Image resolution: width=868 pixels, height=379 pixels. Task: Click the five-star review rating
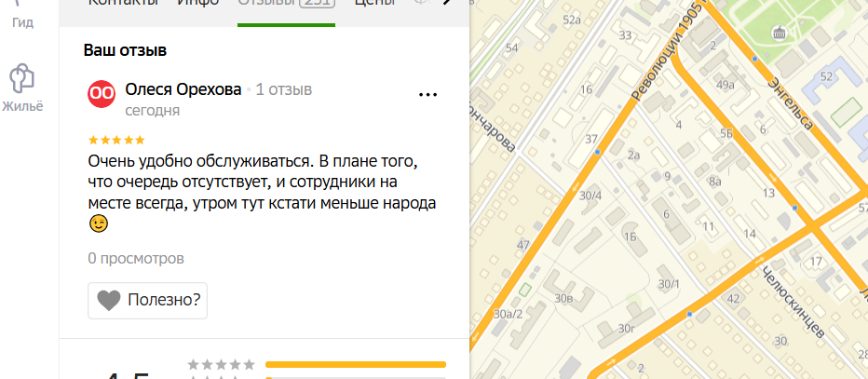[116, 140]
